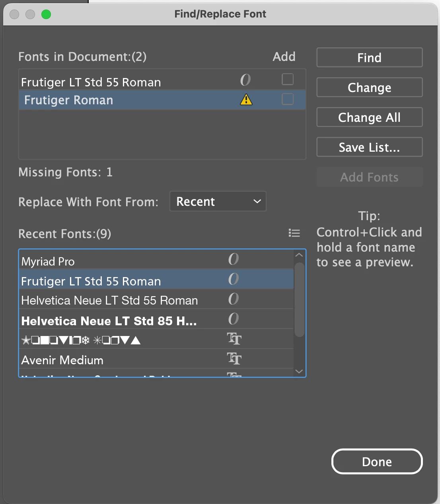Open Replace With Font From dropdown
The height and width of the screenshot is (504, 440).
coord(218,201)
